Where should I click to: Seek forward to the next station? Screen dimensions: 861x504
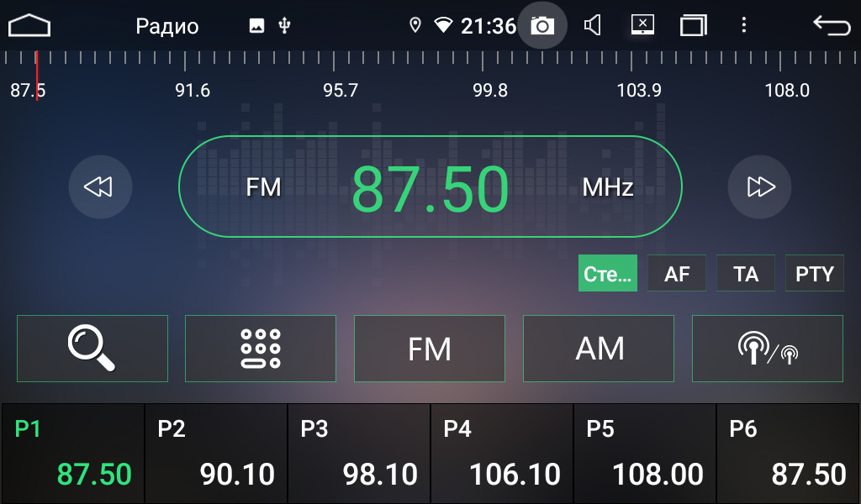(759, 186)
